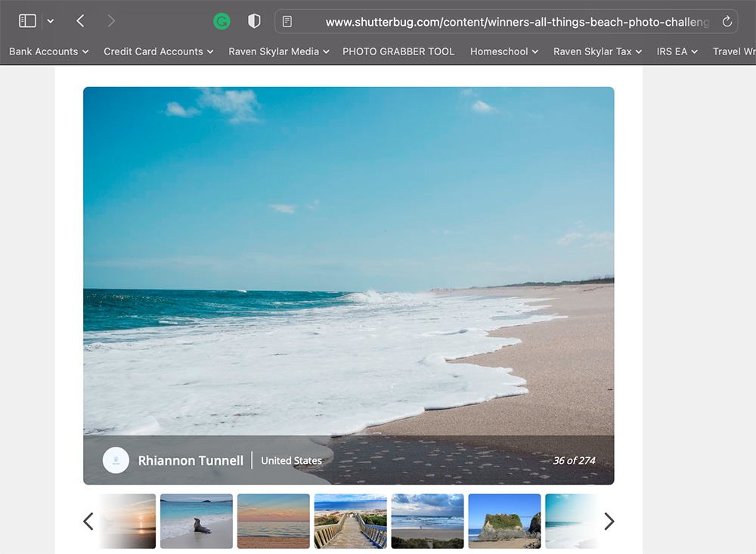This screenshot has width=756, height=554.
Task: Open the PHOTO GRABBER TOOL bookmark
Action: tap(398, 51)
